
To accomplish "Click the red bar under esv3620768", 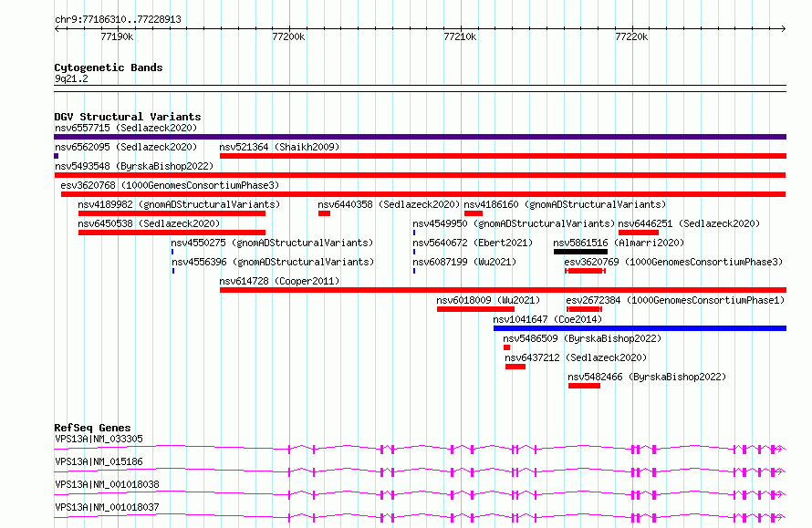I will coord(423,194).
